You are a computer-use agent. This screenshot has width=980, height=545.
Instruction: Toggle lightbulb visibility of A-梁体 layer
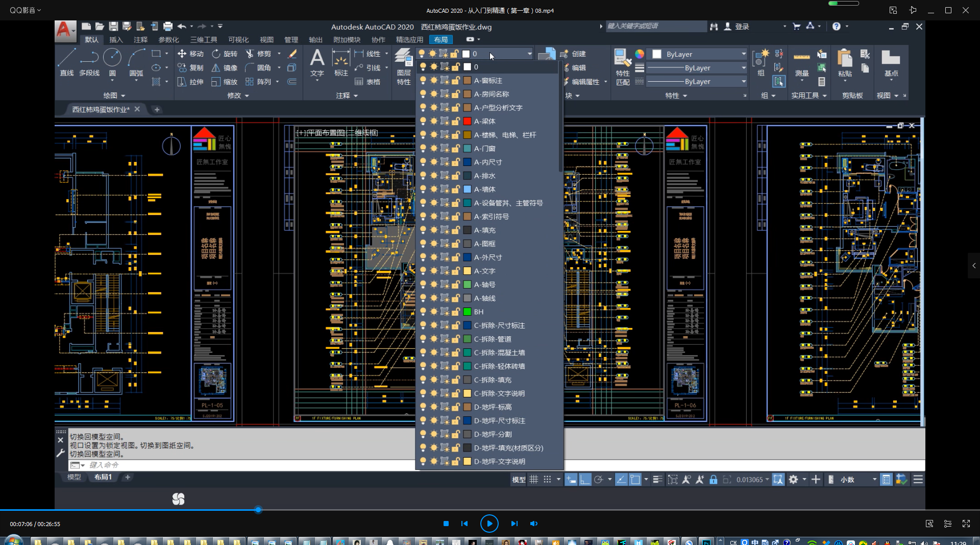[423, 121]
